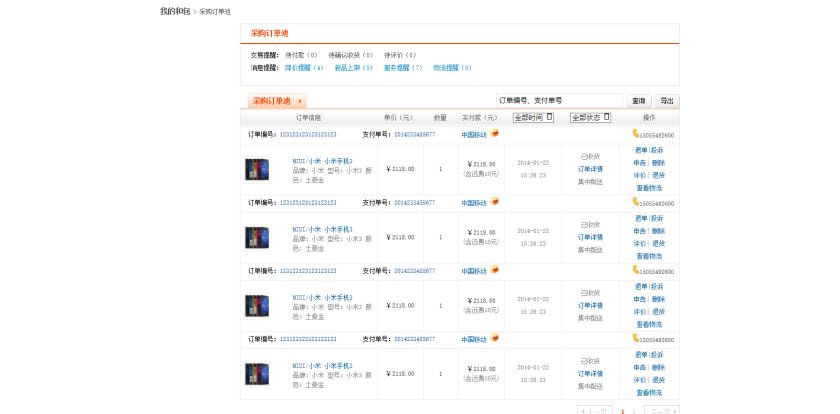Click 退货 in the first order's actions
This screenshot has width=840, height=414.
[658, 175]
